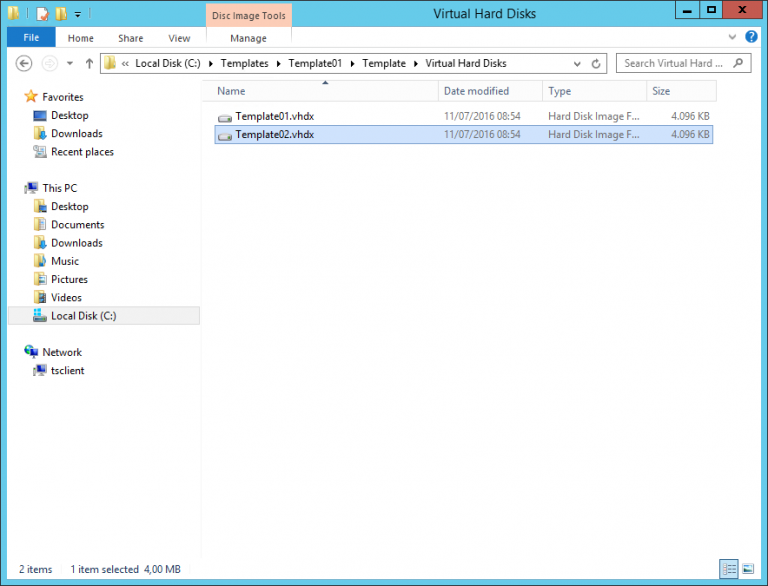Image resolution: width=768 pixels, height=586 pixels.
Task: Click the New Folder icon in title bar
Action: 60,14
